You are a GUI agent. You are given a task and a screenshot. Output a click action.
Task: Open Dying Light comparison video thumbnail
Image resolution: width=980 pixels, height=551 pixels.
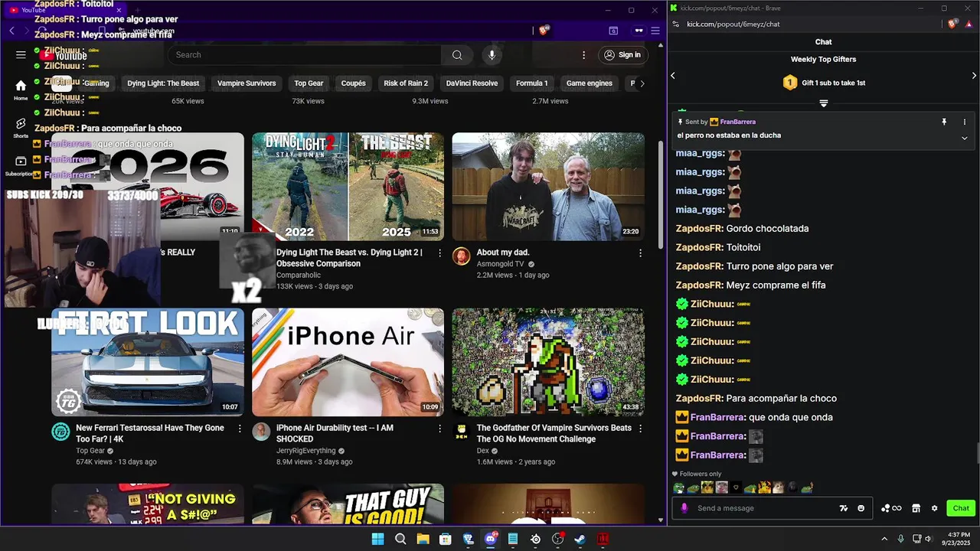(348, 187)
